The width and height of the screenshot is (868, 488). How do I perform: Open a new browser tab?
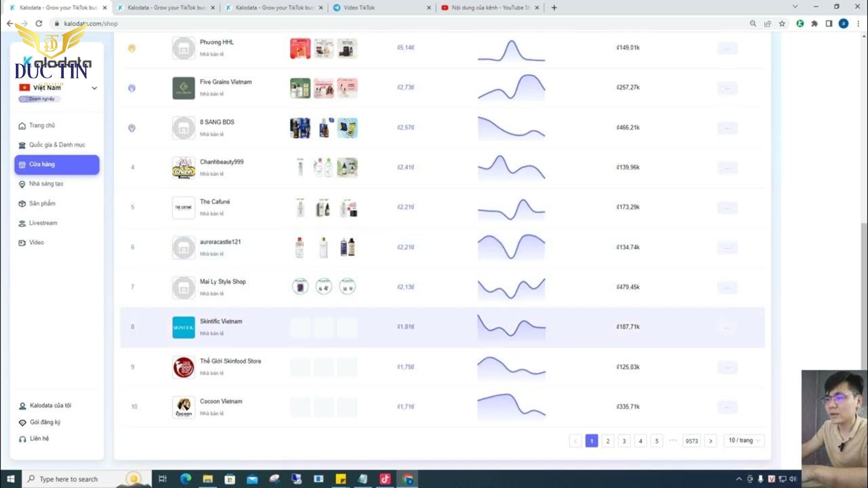pos(554,8)
